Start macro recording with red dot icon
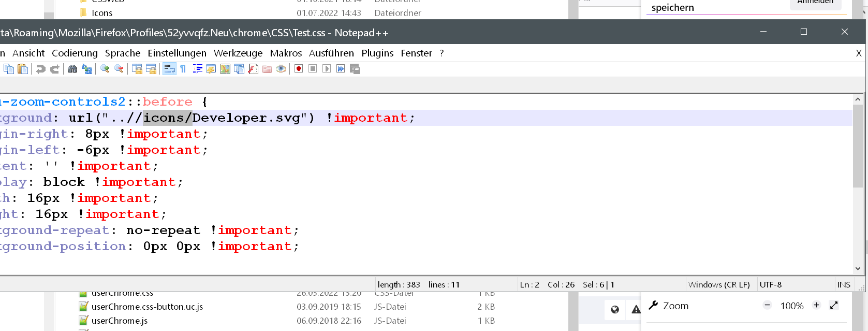868x331 pixels. [x=299, y=69]
